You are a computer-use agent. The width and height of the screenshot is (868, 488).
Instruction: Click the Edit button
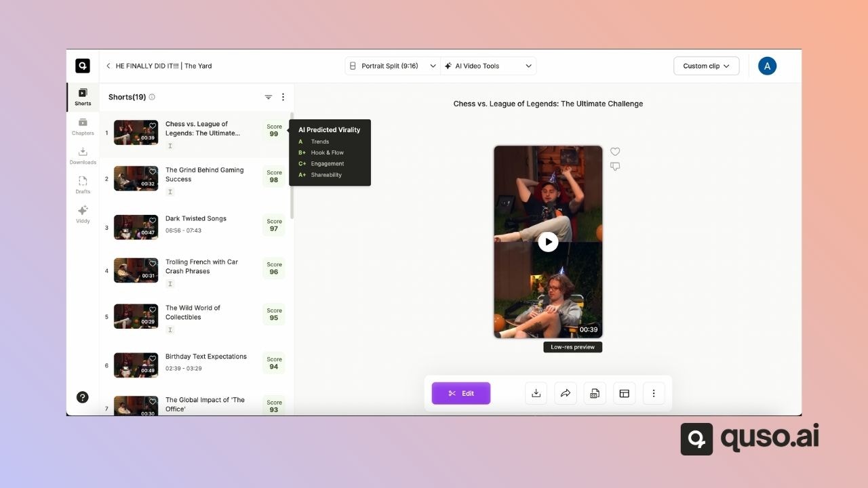point(461,393)
